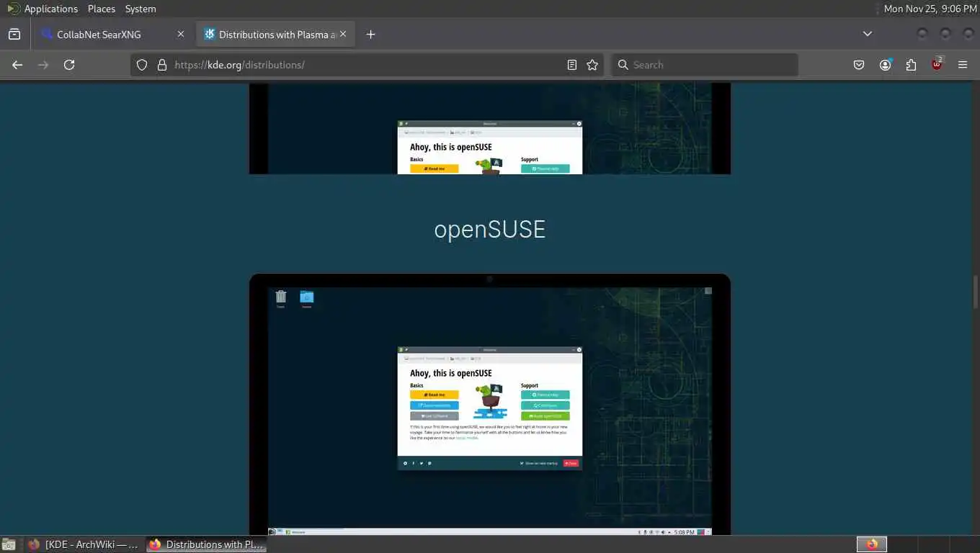Close the Distributions with Plasma tab

coord(343,34)
